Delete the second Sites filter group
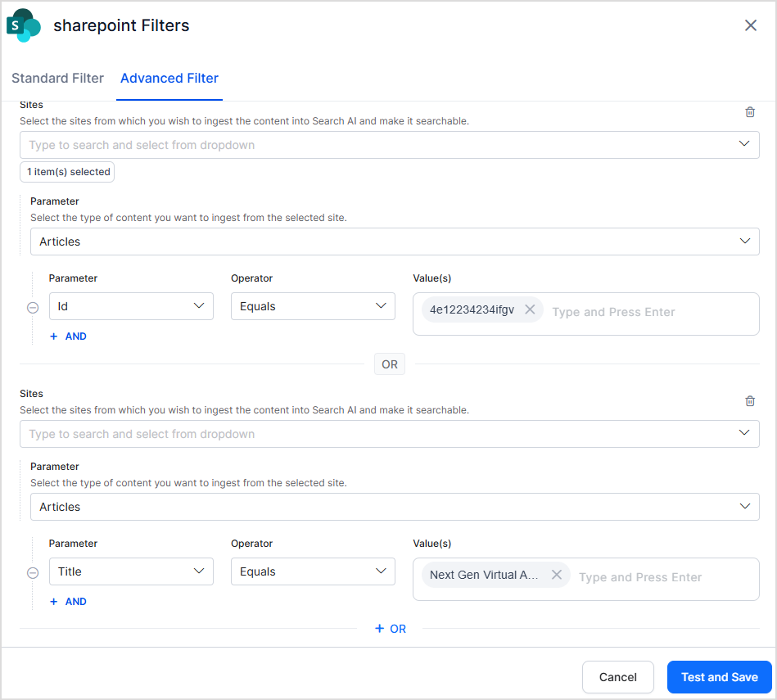 point(750,401)
